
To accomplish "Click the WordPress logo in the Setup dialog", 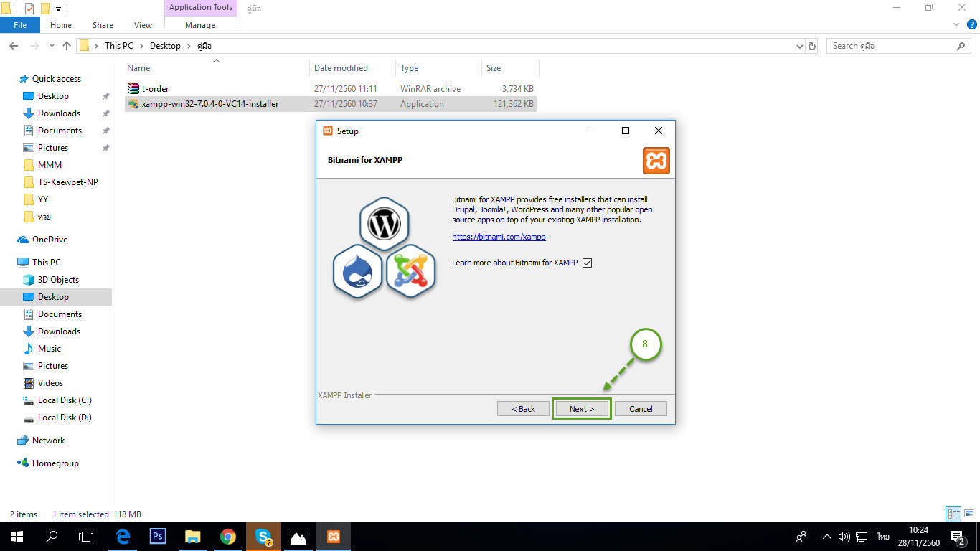I will pyautogui.click(x=384, y=224).
